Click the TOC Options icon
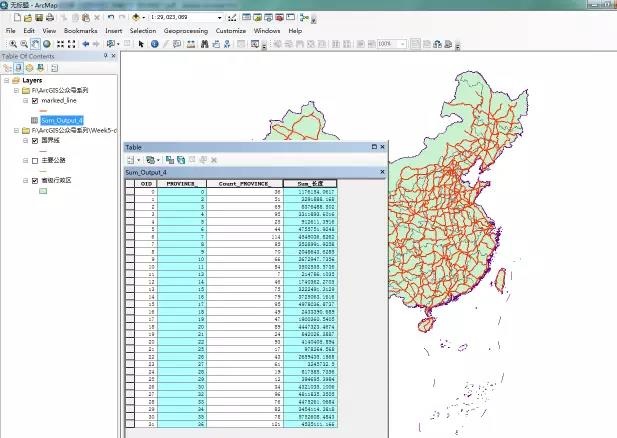The height and width of the screenshot is (438, 617). pos(54,68)
